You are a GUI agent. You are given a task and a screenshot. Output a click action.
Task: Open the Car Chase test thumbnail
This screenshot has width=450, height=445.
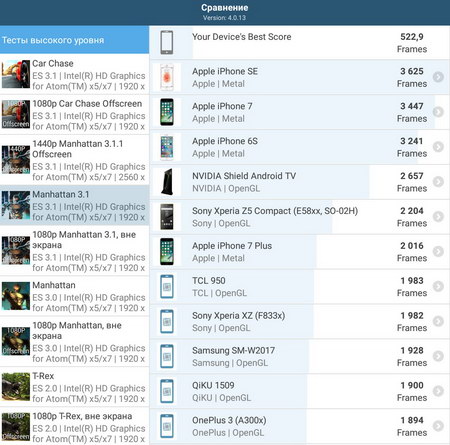click(x=16, y=74)
